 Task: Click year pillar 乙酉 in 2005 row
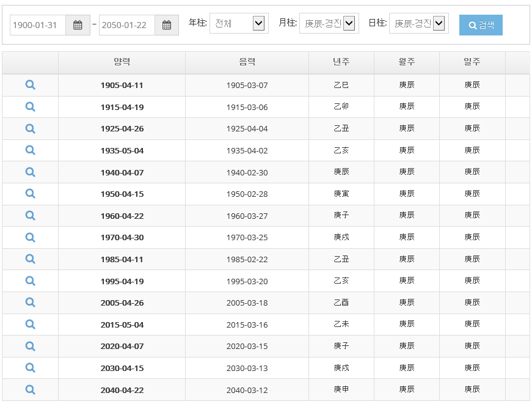point(341,303)
